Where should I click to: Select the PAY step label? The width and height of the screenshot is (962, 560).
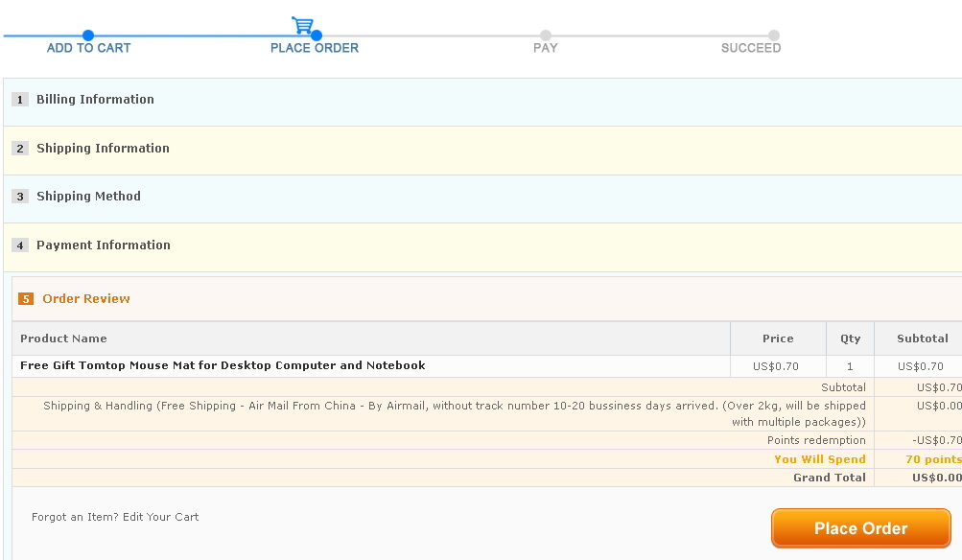[x=546, y=48]
